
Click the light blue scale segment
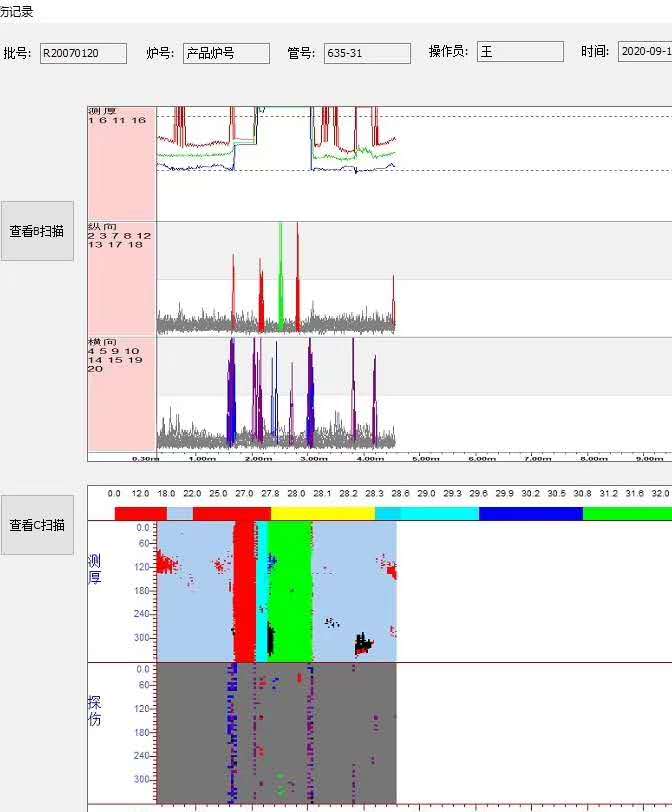(x=179, y=513)
